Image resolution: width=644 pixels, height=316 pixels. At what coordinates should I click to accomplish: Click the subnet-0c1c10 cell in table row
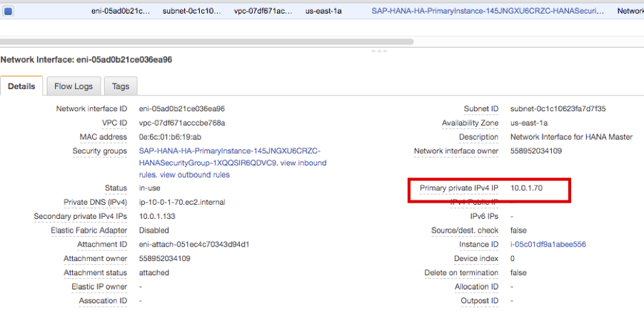pyautogui.click(x=192, y=11)
